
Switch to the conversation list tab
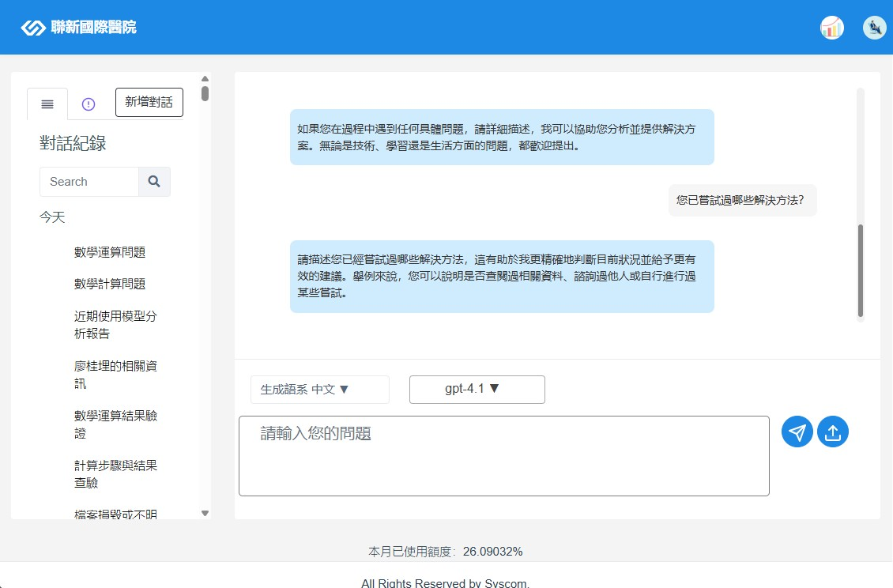47,104
